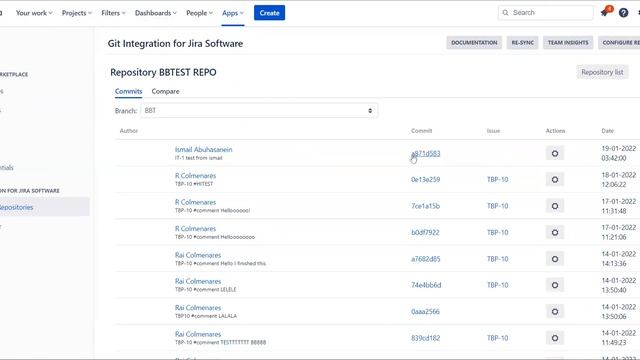Click actions icon for commit 0aaa2566
640x360 pixels.
[x=555, y=311]
